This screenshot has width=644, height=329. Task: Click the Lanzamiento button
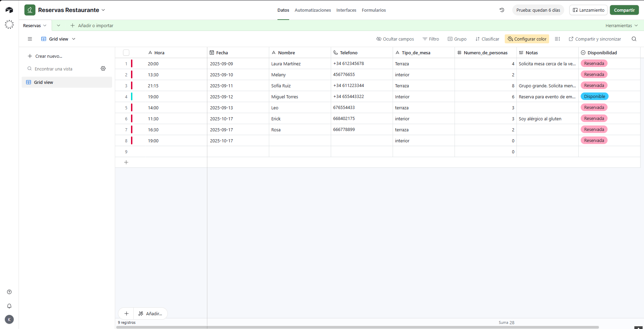(x=588, y=10)
